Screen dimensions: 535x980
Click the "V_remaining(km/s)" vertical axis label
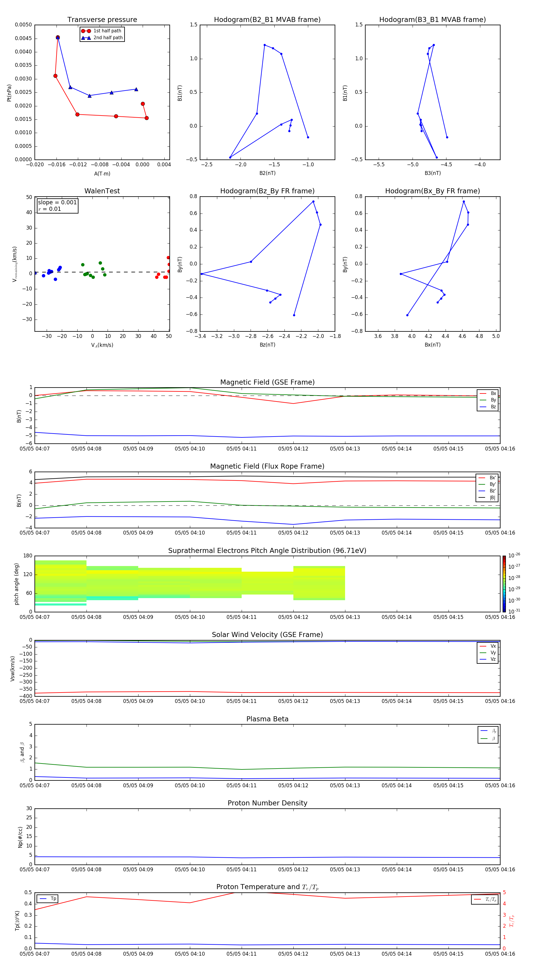click(15, 264)
